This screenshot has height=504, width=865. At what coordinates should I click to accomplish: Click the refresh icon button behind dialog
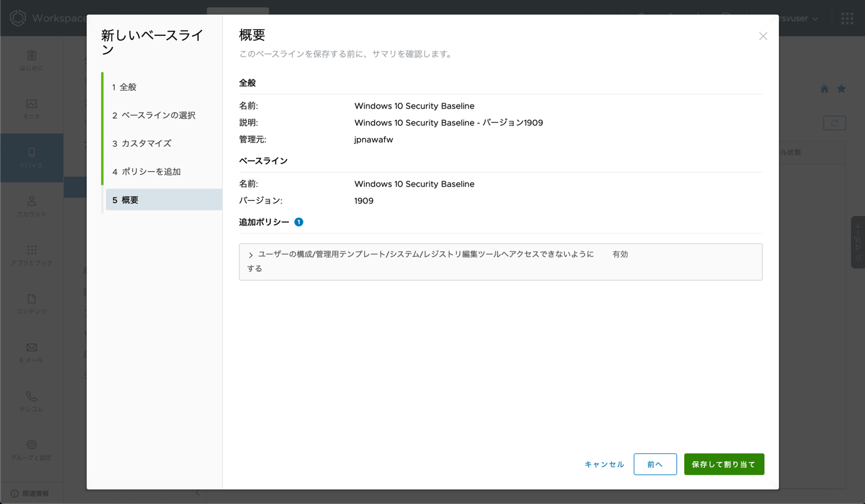tap(834, 123)
